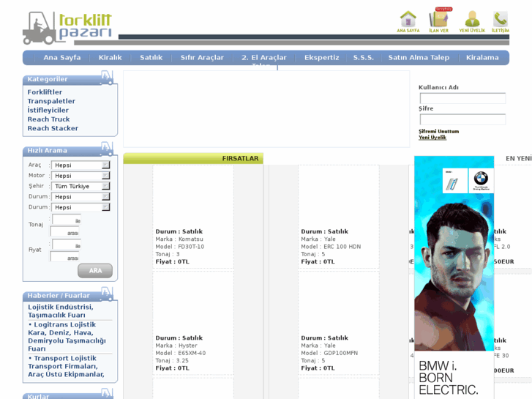Click the BMW i Born Electric ad
532x399 pixels.
454,277
